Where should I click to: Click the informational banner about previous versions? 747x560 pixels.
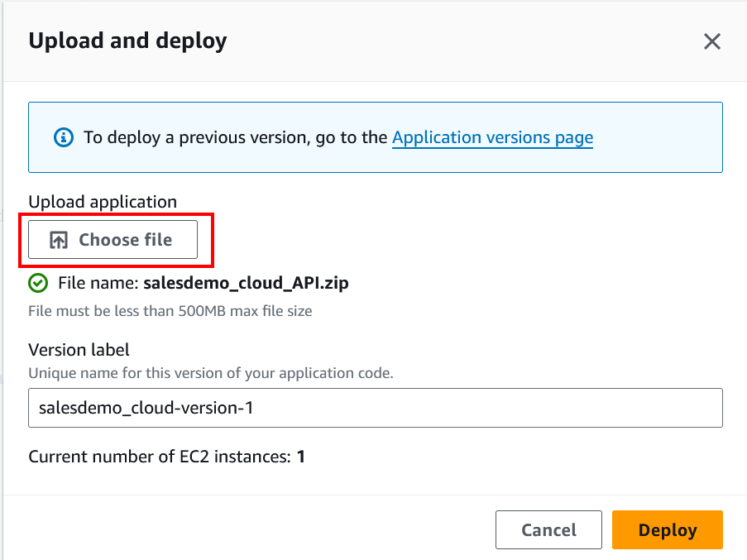point(376,137)
